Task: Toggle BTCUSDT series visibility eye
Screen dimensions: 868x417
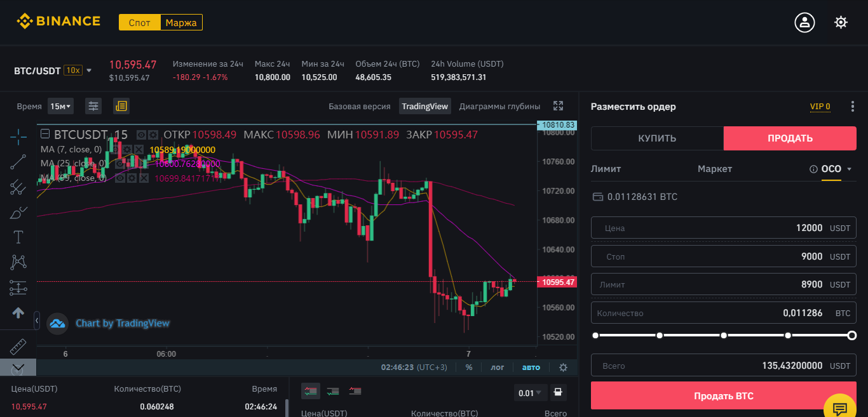Action: pyautogui.click(x=142, y=135)
